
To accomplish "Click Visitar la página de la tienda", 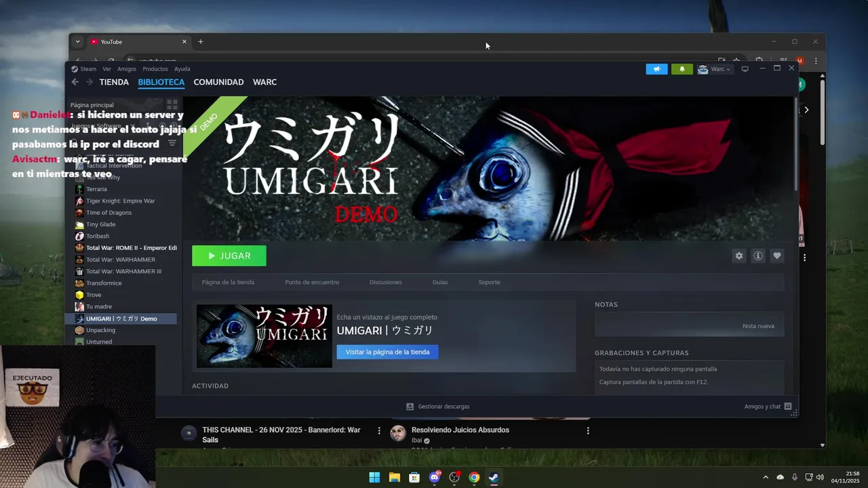I will coord(387,352).
